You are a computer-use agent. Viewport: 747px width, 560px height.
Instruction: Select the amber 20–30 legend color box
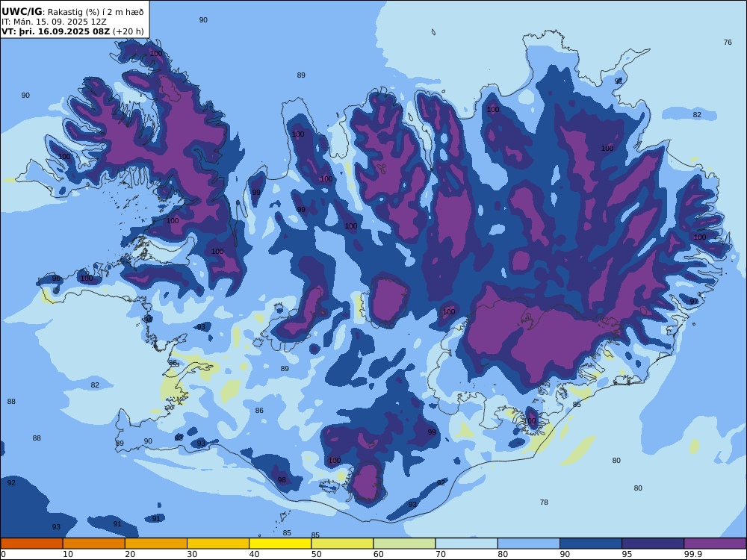coord(156,544)
